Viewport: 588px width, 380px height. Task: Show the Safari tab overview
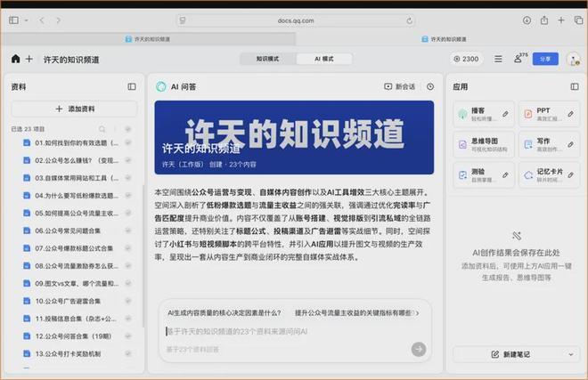point(578,20)
